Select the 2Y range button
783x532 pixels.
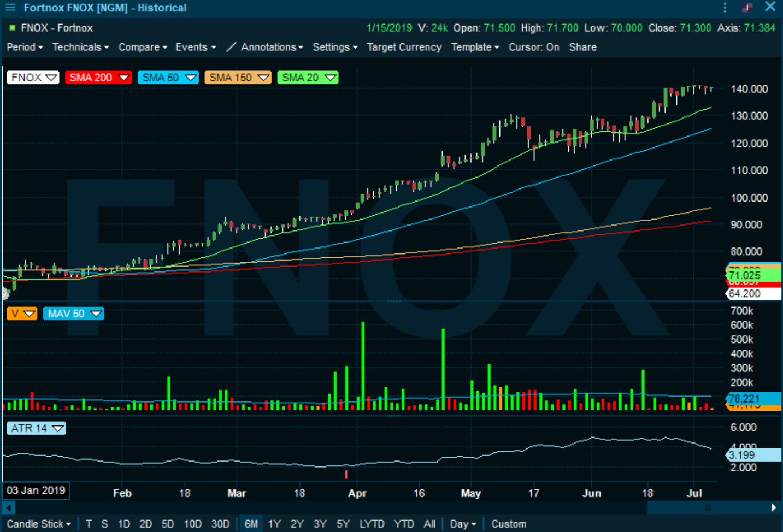point(297,524)
